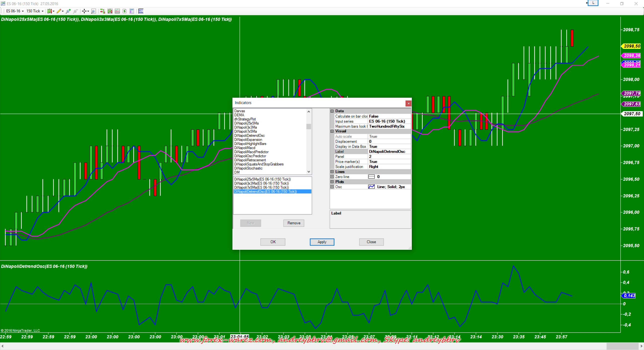Click the Zoom Frame magnifier icon

click(93, 11)
